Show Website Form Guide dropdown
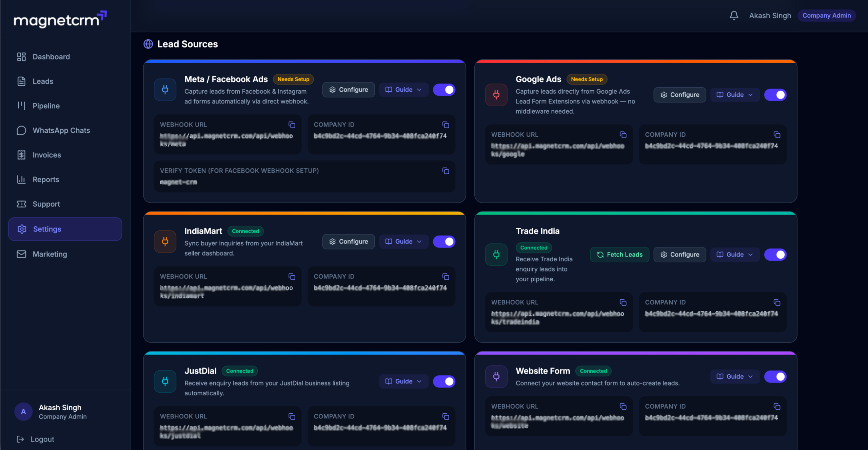 coord(735,376)
